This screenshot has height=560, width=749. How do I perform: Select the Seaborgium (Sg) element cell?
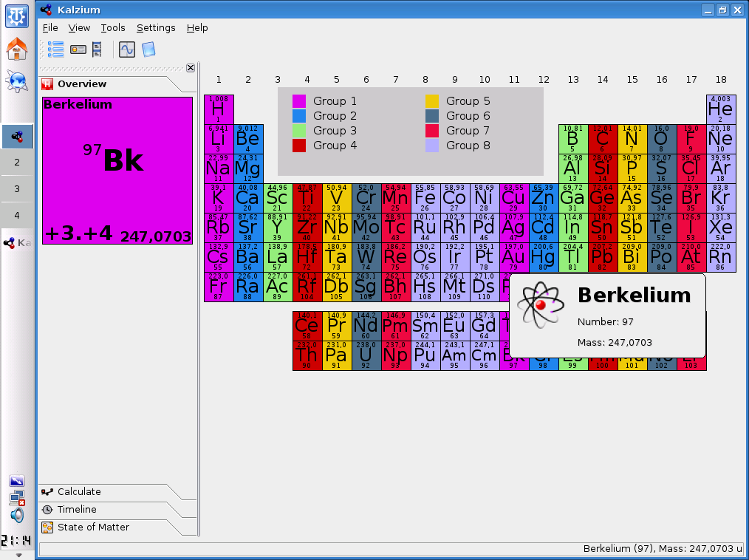click(366, 287)
